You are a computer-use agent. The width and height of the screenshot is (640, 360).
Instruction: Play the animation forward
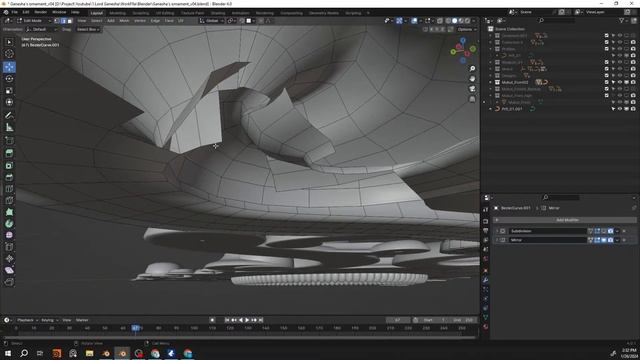[247, 320]
